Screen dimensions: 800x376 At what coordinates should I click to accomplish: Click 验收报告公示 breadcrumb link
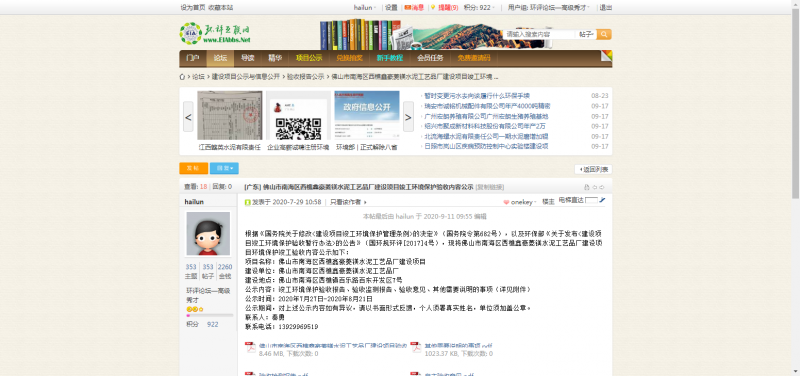point(305,77)
